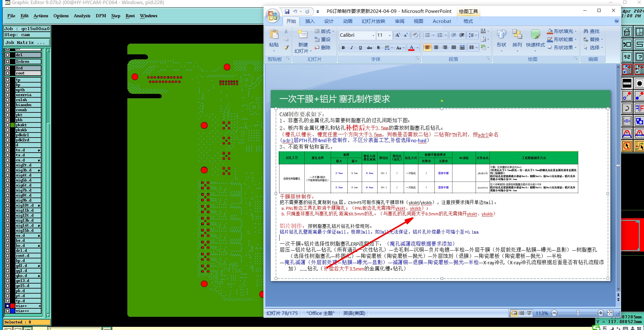The height and width of the screenshot is (330, 644).
Task: Apply bold formatting in PowerPoint
Action: [x=343, y=48]
